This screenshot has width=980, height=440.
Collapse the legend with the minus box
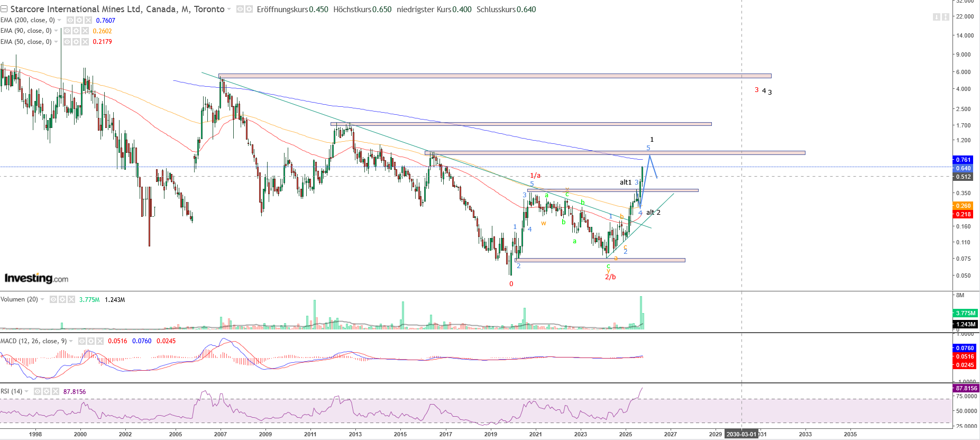click(x=4, y=9)
